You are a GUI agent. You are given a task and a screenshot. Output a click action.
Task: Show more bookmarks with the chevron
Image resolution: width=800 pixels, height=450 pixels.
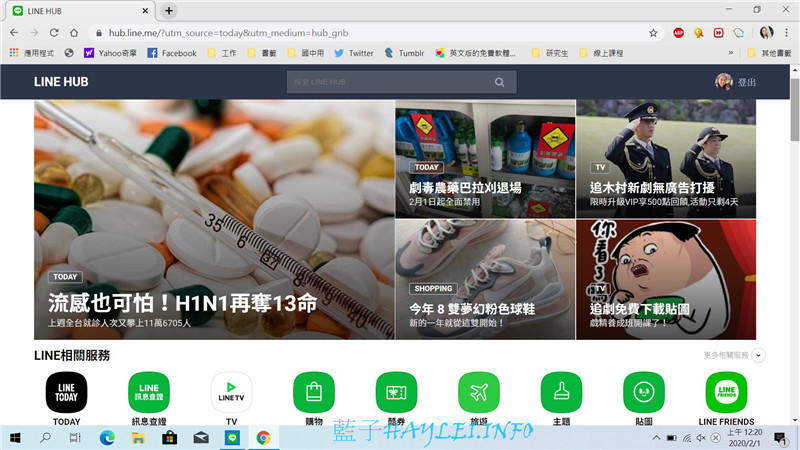point(731,53)
